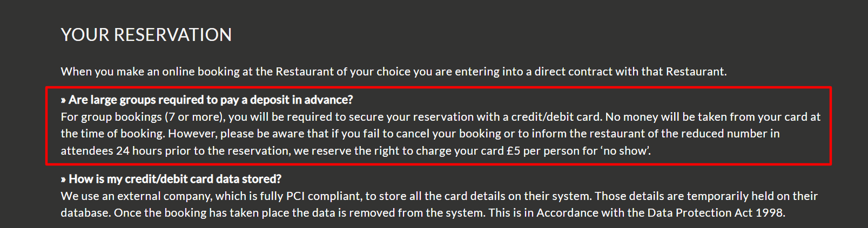The image size is (868, 228).
Task: Expand 'How is my credit/debit card data stored?' question
Action: click(171, 179)
